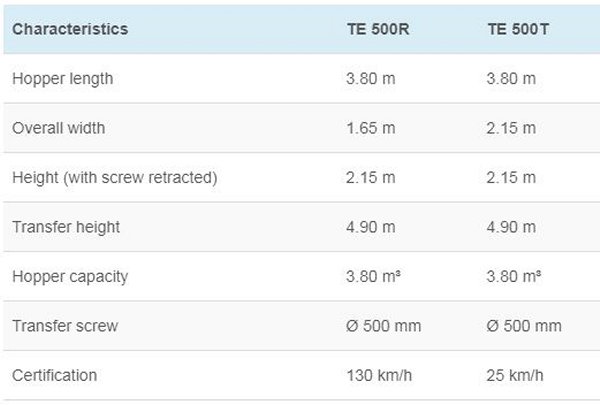Select the Certification row label
Viewport: 600px width, 405px height.
(55, 375)
